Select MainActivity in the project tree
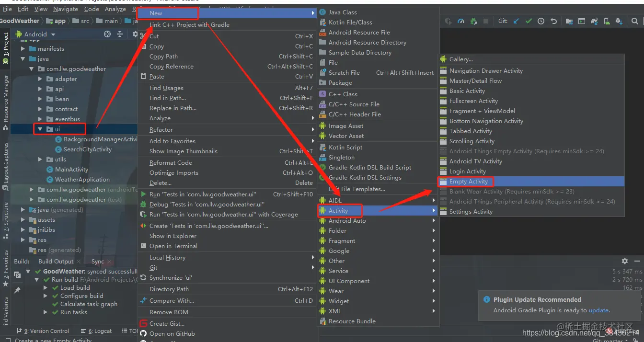 (72, 170)
